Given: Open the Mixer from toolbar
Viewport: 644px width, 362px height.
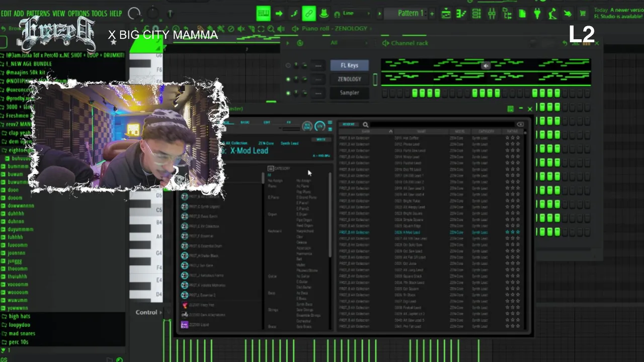Looking at the screenshot, I should [x=492, y=14].
